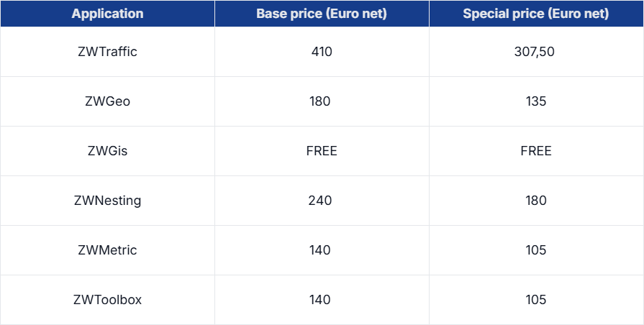Select the ZWGeo application name

coord(108,101)
